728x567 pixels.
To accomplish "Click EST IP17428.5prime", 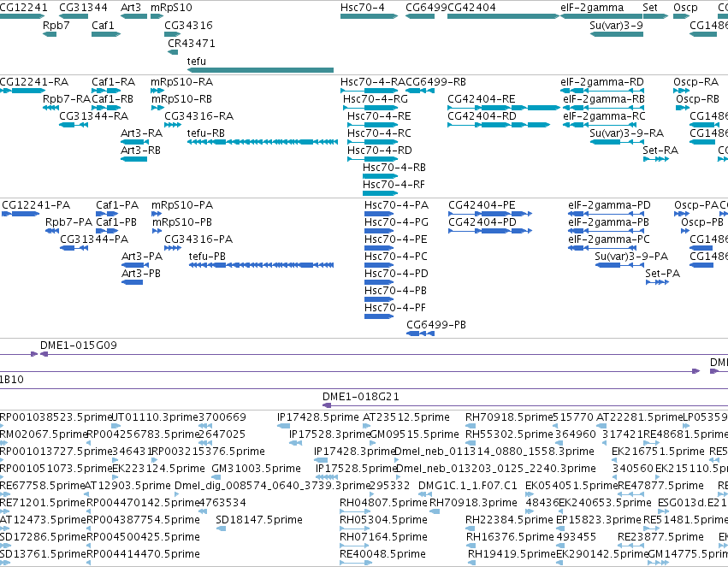I will 283,426.
